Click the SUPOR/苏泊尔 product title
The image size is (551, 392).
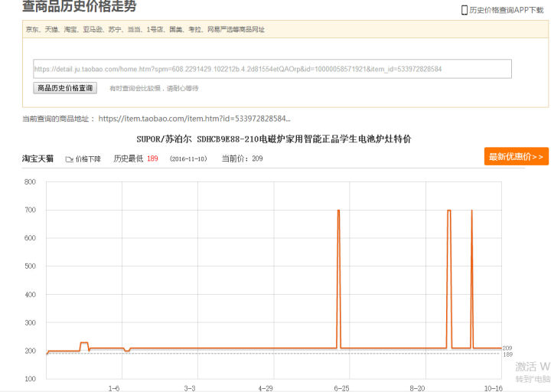point(273,139)
